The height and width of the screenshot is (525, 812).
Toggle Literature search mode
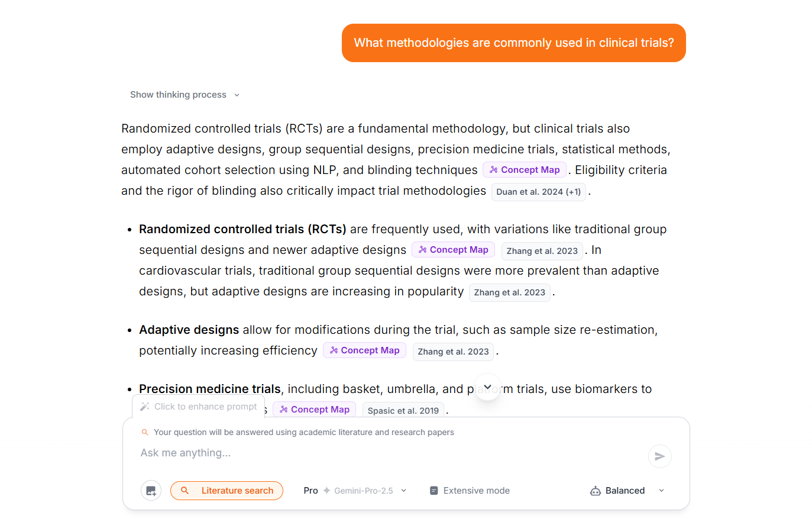point(227,490)
